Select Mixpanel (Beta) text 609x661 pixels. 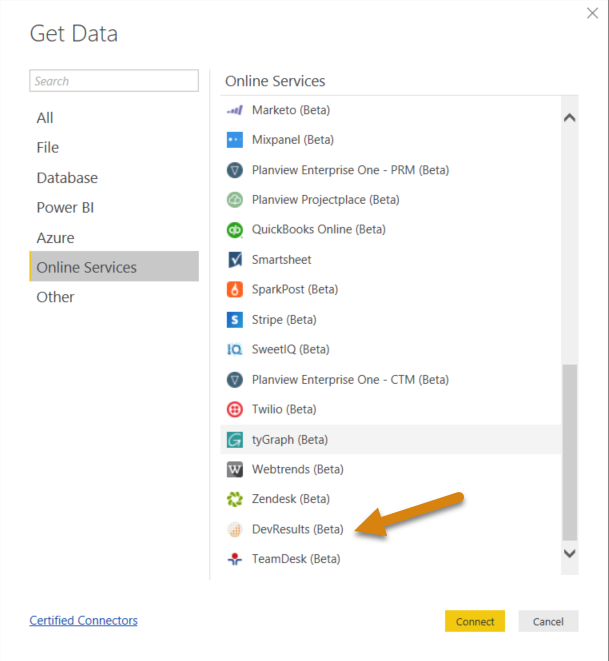[x=293, y=140]
